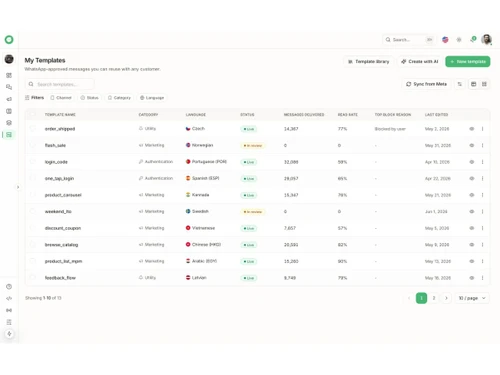This screenshot has height=375, width=500.
Task: Preview login_code with the eye icon
Action: (472, 162)
